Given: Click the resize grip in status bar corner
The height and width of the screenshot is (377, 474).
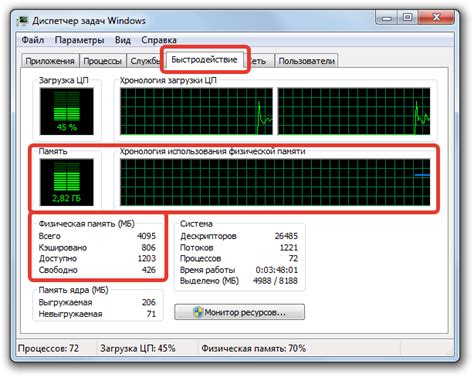Looking at the screenshot, I should (x=450, y=352).
